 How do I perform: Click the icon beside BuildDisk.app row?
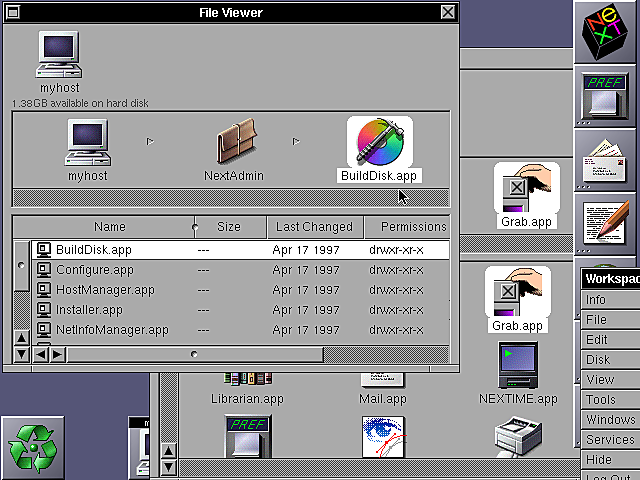click(x=44, y=250)
